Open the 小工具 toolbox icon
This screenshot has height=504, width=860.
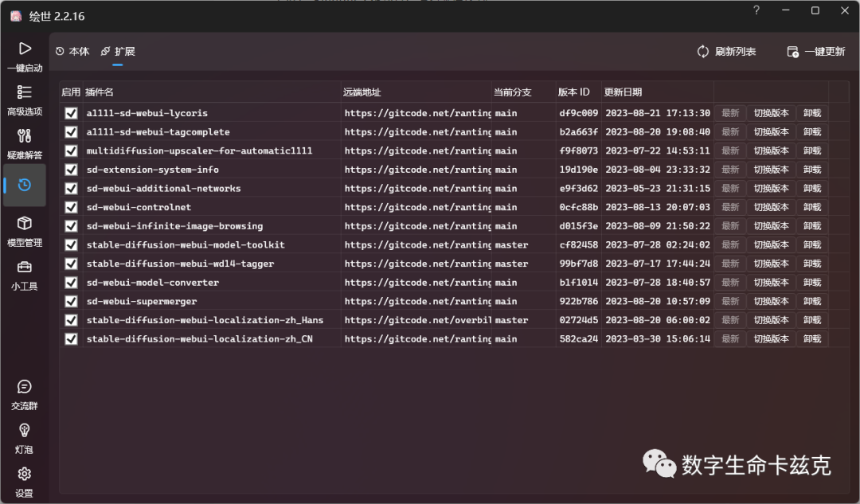pyautogui.click(x=25, y=267)
